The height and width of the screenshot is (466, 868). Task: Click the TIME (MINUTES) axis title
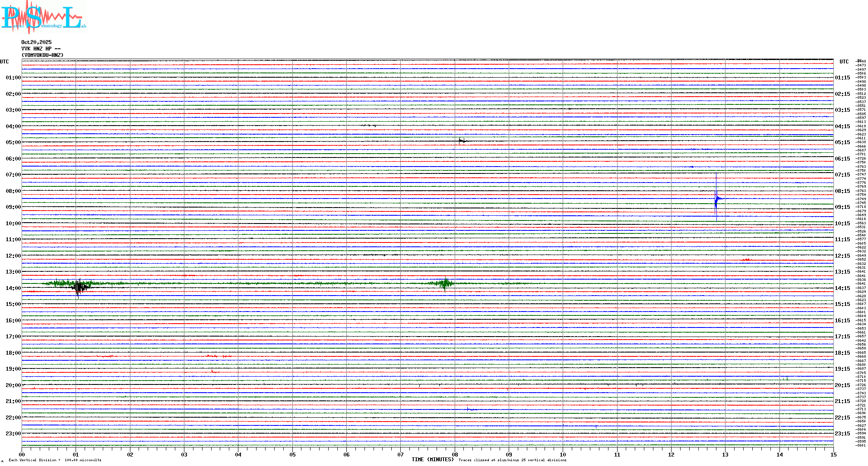[x=432, y=460]
